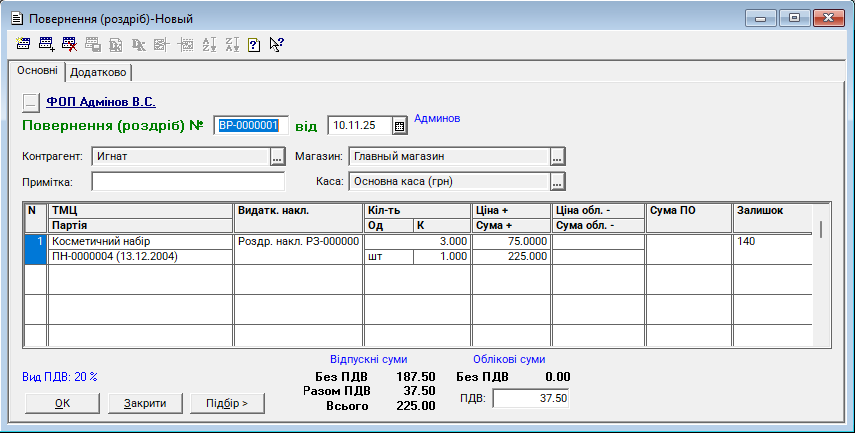The width and height of the screenshot is (855, 433).
Task: Activate the What's This pointer help
Action: click(277, 44)
